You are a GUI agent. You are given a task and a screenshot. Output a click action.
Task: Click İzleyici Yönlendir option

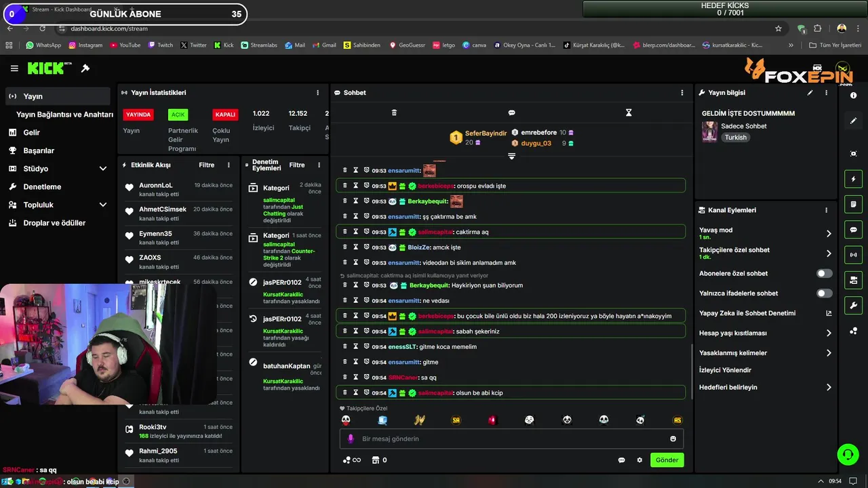click(x=725, y=370)
